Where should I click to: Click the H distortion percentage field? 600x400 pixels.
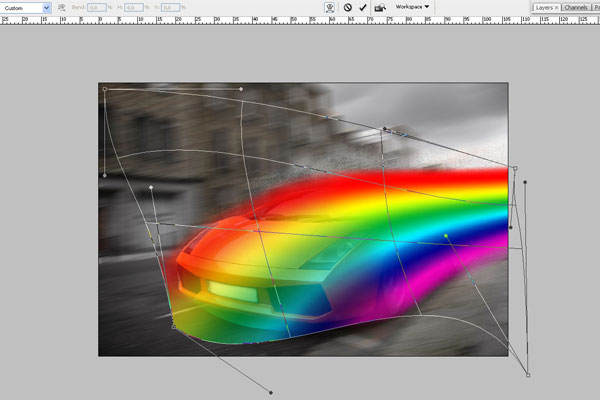coord(134,7)
